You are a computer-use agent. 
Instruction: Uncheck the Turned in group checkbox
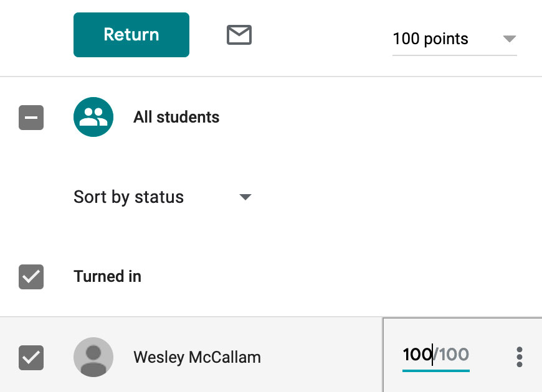coord(31,276)
